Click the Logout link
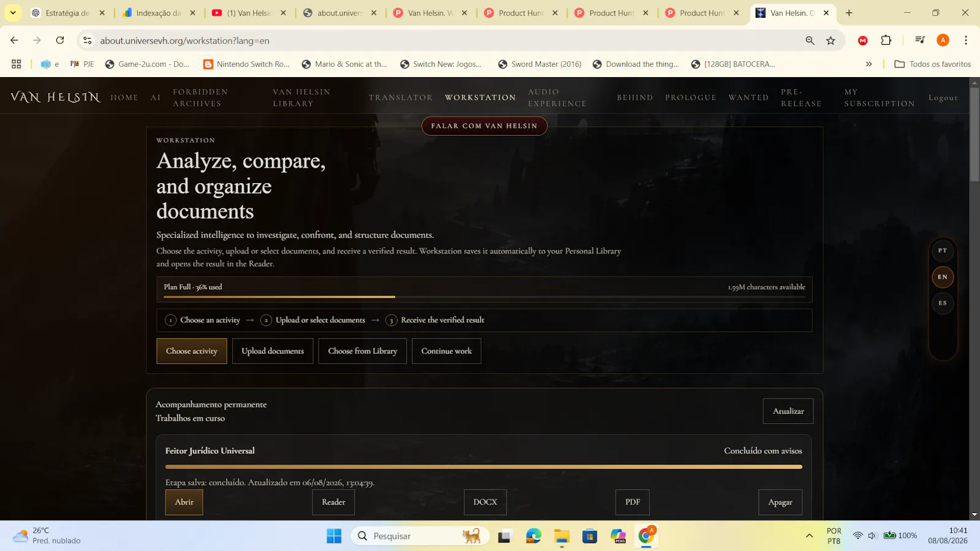The image size is (980, 551). click(943, 97)
